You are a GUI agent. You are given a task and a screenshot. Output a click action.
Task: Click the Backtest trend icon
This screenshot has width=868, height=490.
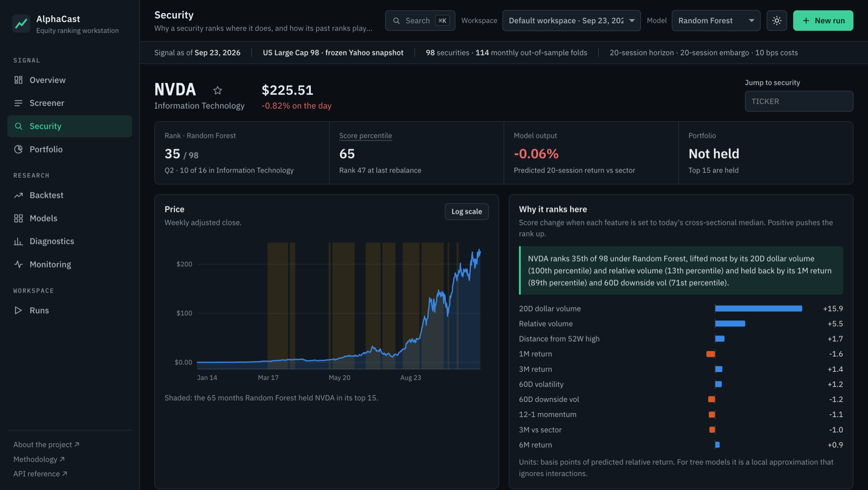click(18, 195)
